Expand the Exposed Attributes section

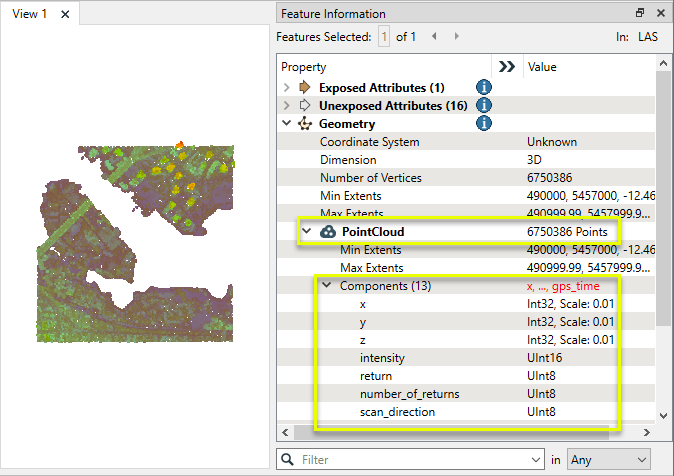pos(287,88)
